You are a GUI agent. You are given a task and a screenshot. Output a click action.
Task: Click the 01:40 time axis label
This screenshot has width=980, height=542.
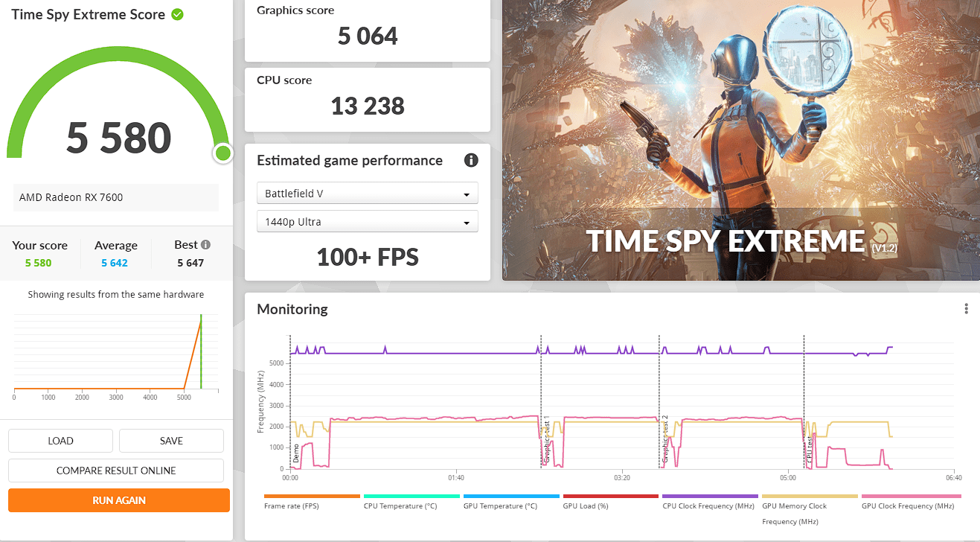click(x=456, y=477)
